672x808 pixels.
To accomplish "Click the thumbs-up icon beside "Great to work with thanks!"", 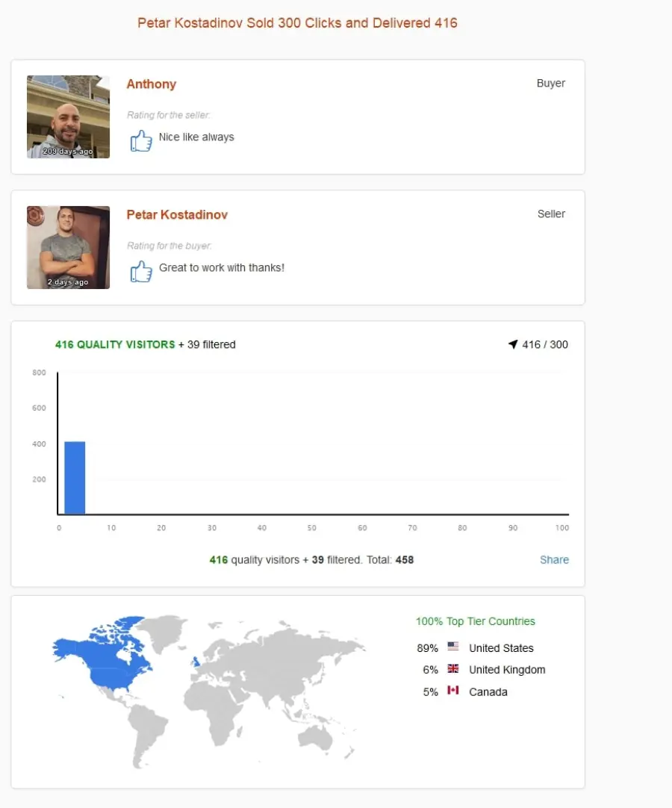I will pos(141,271).
